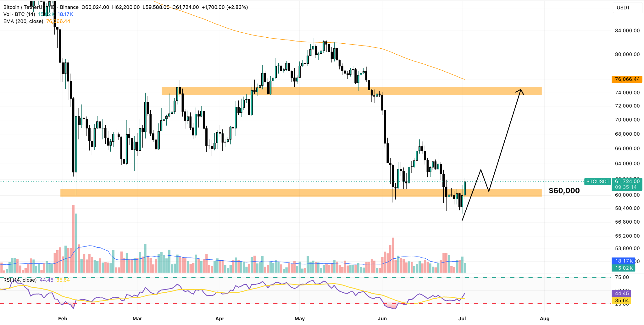Viewport: 644px width, 325px height.
Task: Click the 35.64 value in RSI legend
Action: coord(63,280)
